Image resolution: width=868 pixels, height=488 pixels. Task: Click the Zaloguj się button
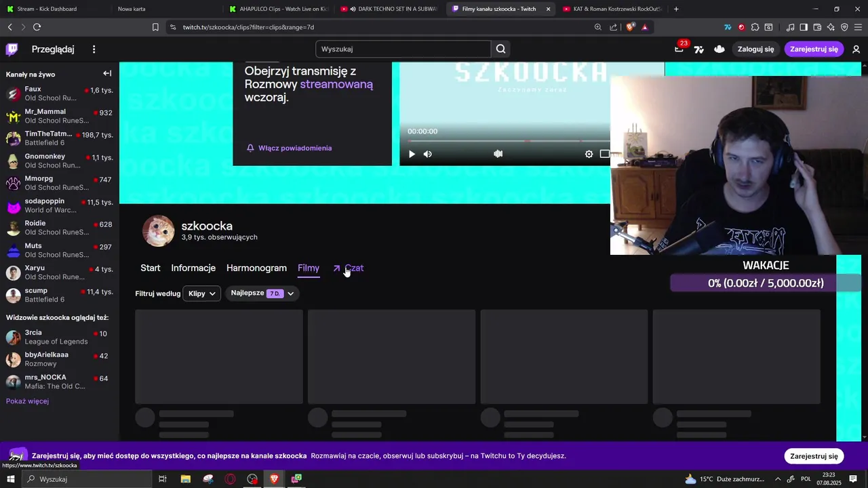pyautogui.click(x=755, y=49)
